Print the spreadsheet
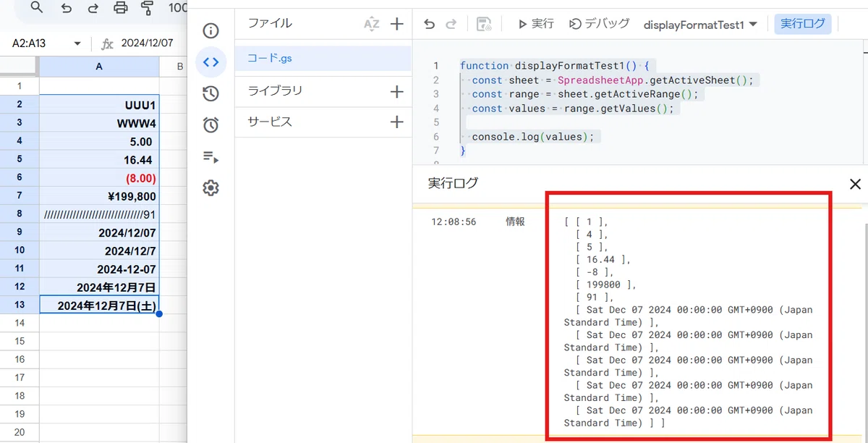This screenshot has height=443, width=868. [121, 8]
